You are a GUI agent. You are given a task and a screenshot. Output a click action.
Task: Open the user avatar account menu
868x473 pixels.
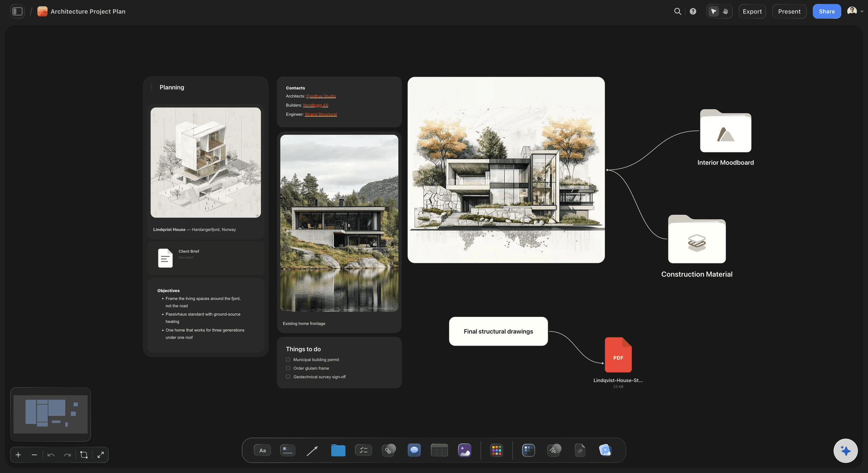click(855, 11)
